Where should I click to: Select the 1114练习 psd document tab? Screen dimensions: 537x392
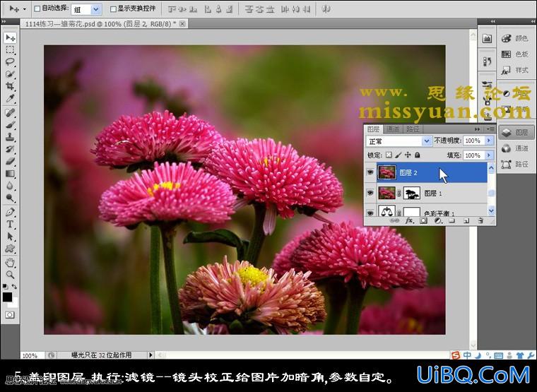104,23
